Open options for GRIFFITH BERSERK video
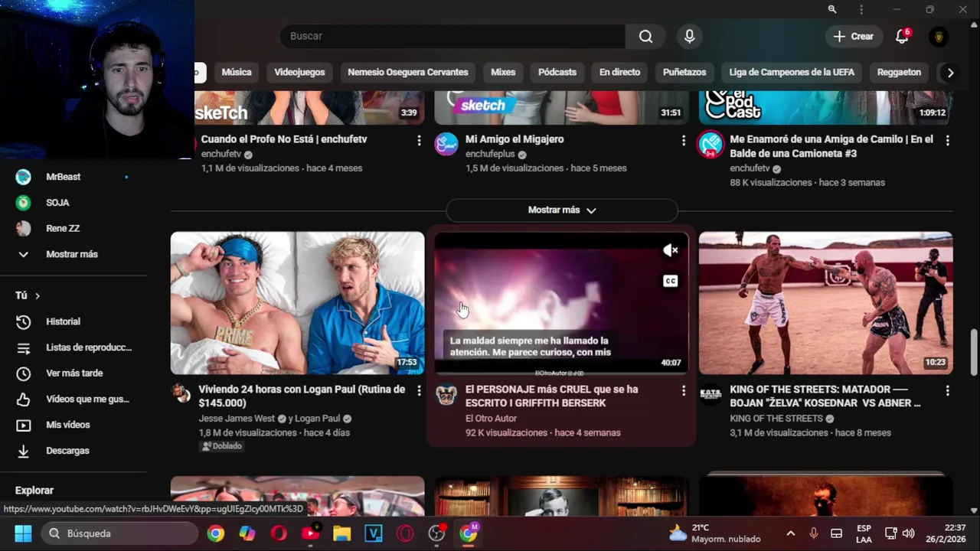 pyautogui.click(x=683, y=390)
